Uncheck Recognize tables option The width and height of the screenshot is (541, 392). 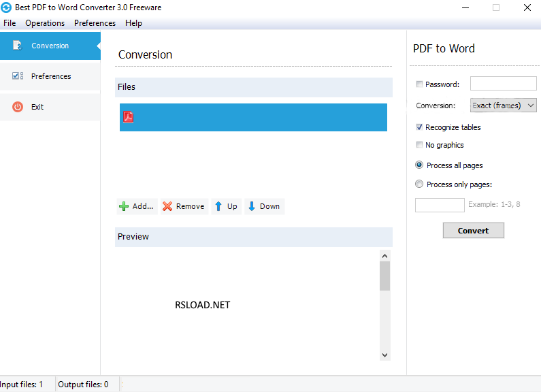click(x=419, y=127)
